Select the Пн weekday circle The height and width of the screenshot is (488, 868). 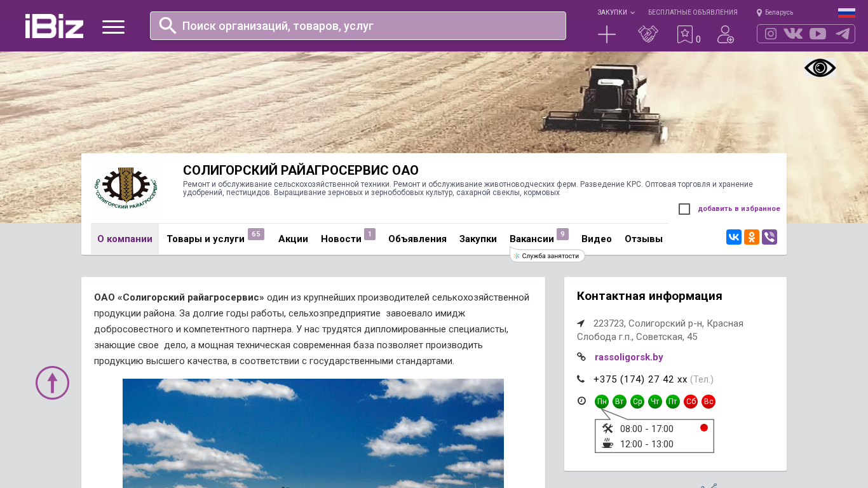tap(602, 402)
